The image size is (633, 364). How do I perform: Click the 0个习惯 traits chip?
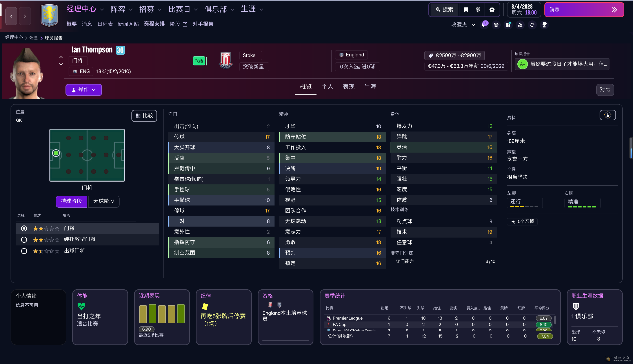pyautogui.click(x=522, y=222)
